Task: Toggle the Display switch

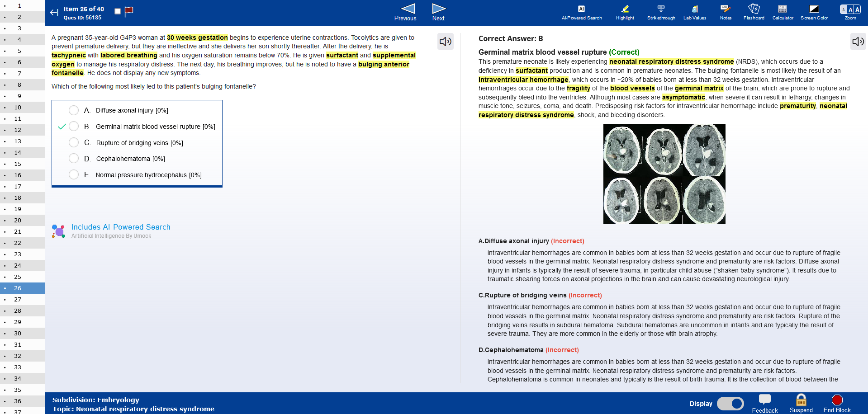Action: coord(730,403)
